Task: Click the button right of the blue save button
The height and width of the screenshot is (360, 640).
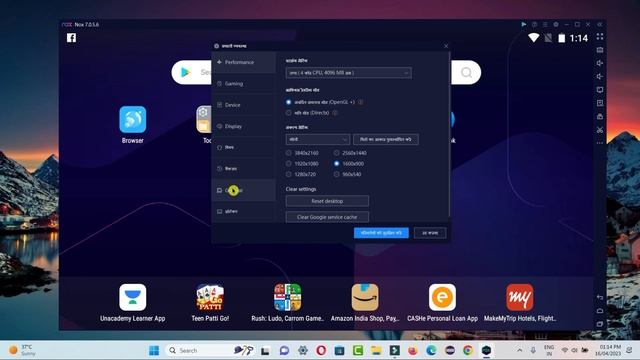Action: pos(430,233)
